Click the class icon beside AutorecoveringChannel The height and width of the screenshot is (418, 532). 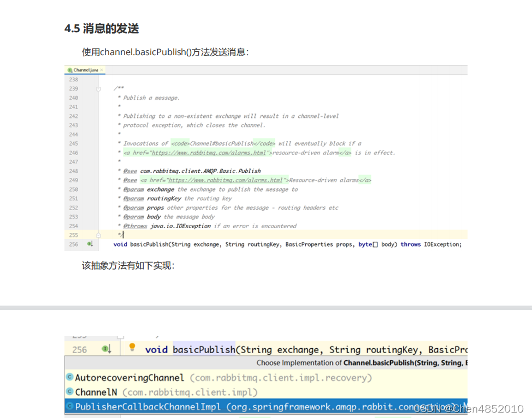(x=69, y=377)
